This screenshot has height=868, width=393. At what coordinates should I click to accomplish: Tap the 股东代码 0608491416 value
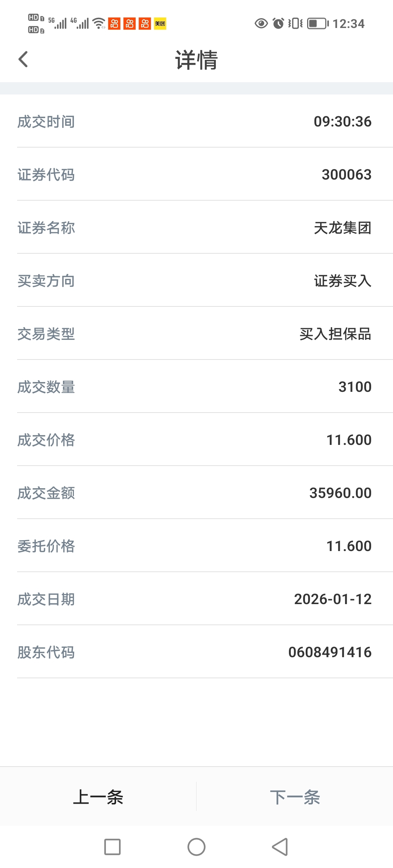coord(330,652)
